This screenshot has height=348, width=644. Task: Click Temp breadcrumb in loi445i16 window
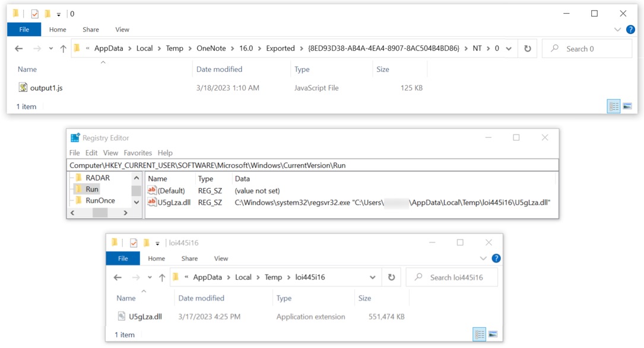tap(273, 277)
